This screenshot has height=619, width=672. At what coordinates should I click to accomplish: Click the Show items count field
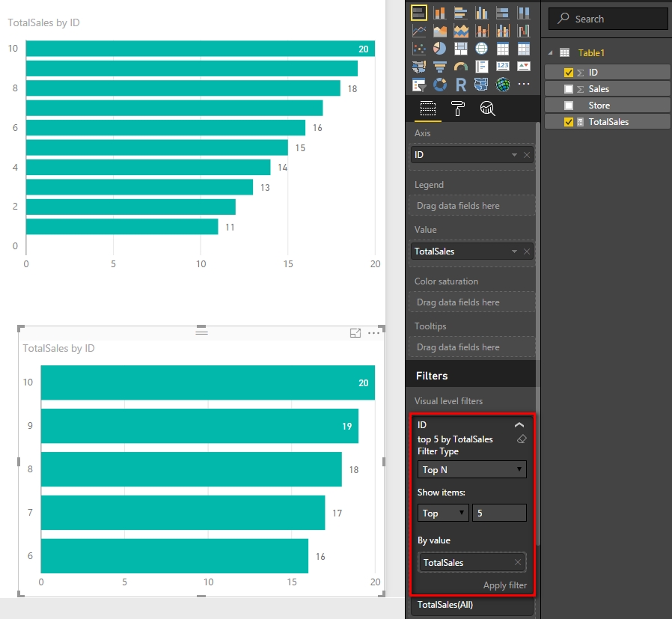pos(499,513)
